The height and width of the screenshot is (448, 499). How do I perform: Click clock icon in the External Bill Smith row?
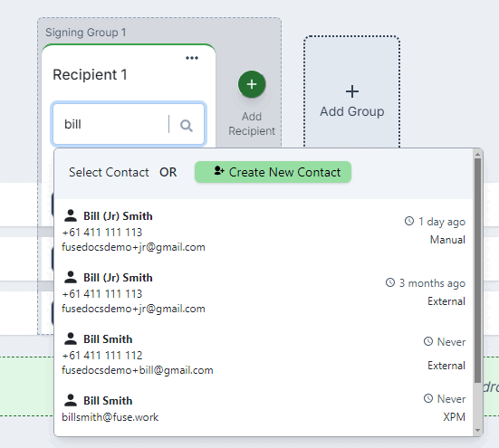coord(428,341)
